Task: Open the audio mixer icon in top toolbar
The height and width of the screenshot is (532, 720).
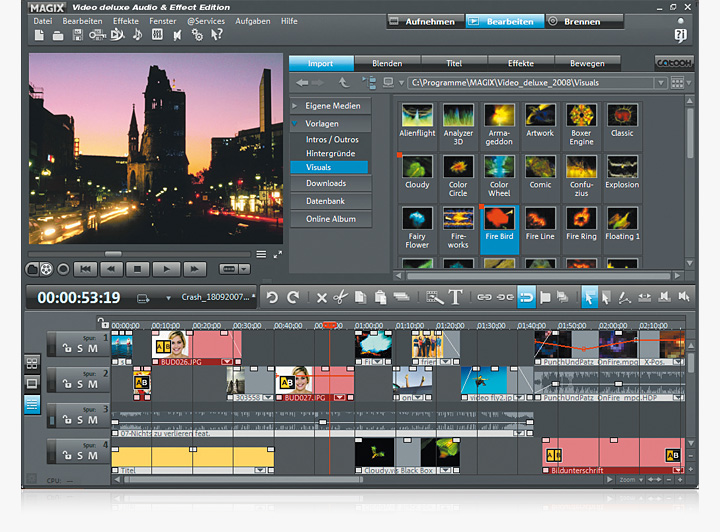Action: click(x=157, y=34)
